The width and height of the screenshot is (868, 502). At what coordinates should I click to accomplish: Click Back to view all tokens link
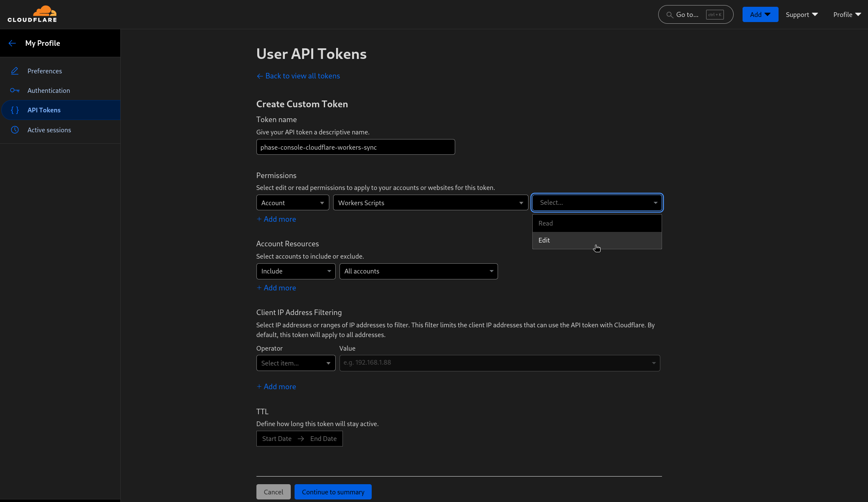[298, 76]
